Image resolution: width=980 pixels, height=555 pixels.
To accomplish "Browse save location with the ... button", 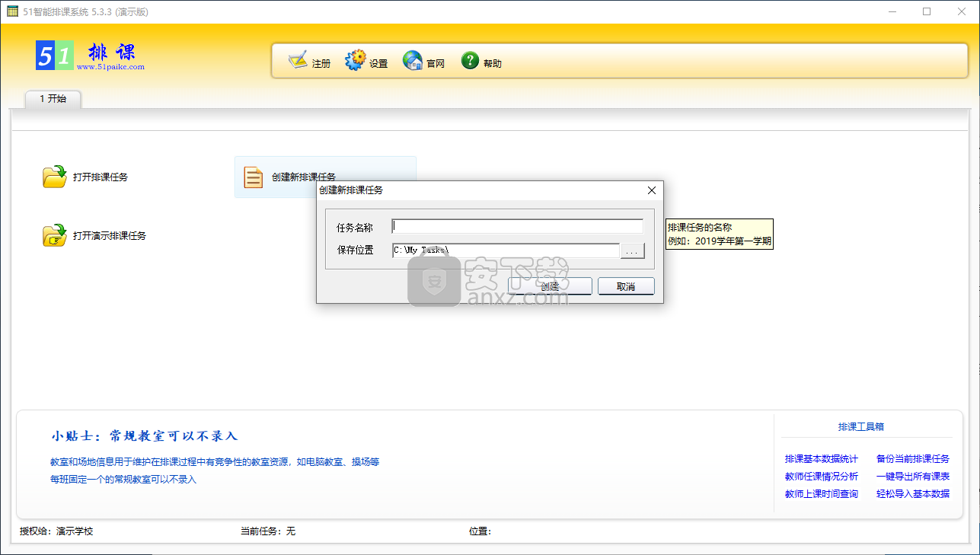I will point(632,250).
